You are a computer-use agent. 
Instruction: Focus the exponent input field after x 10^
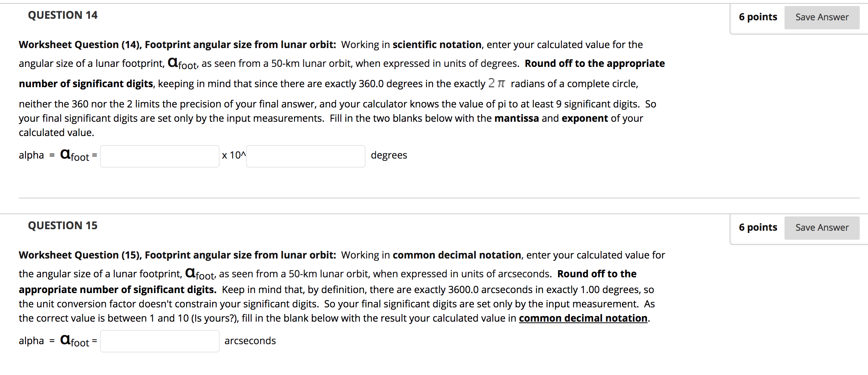tap(306, 156)
